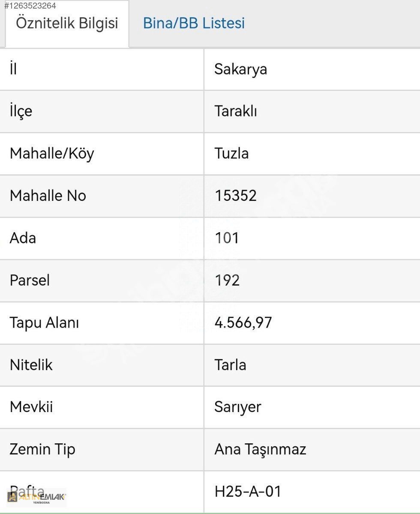Click the Mevkii value Sarıyer
Viewport: 420px width, 514px height.
(237, 407)
